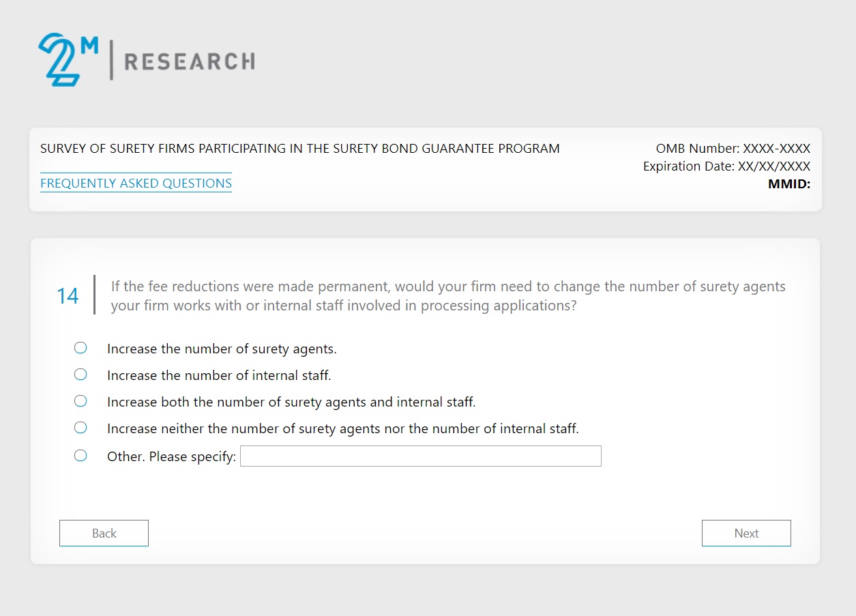Focus the 'Other. Please specify' text field
This screenshot has height=616, width=856.
(x=420, y=456)
